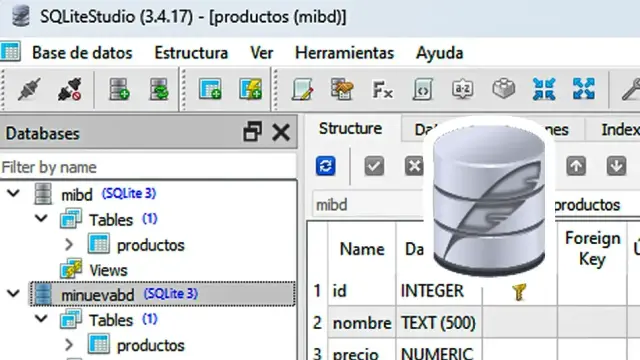
Task: Open the Ver menu
Action: (262, 53)
